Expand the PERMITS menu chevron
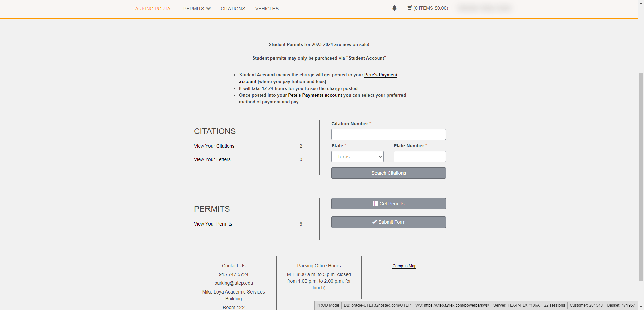 coord(208,9)
